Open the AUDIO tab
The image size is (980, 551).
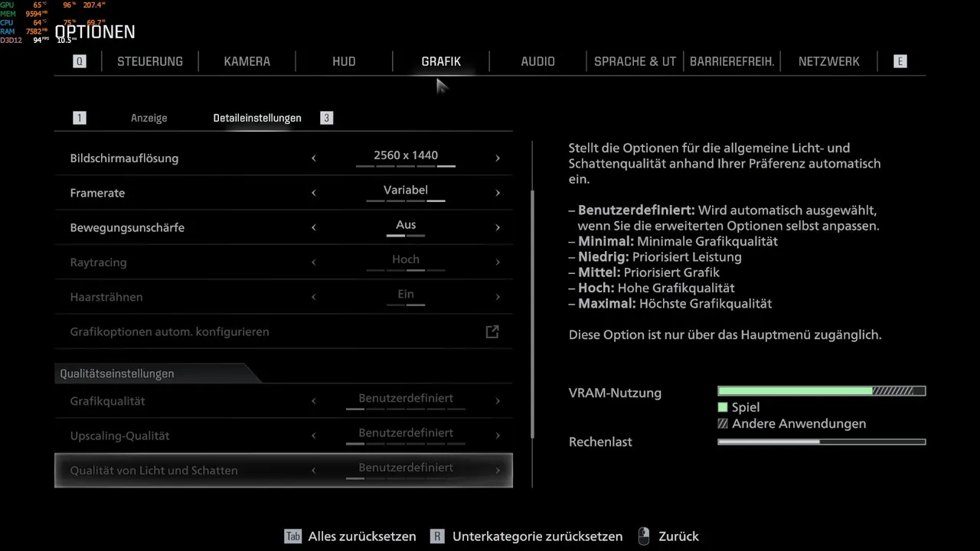point(537,61)
